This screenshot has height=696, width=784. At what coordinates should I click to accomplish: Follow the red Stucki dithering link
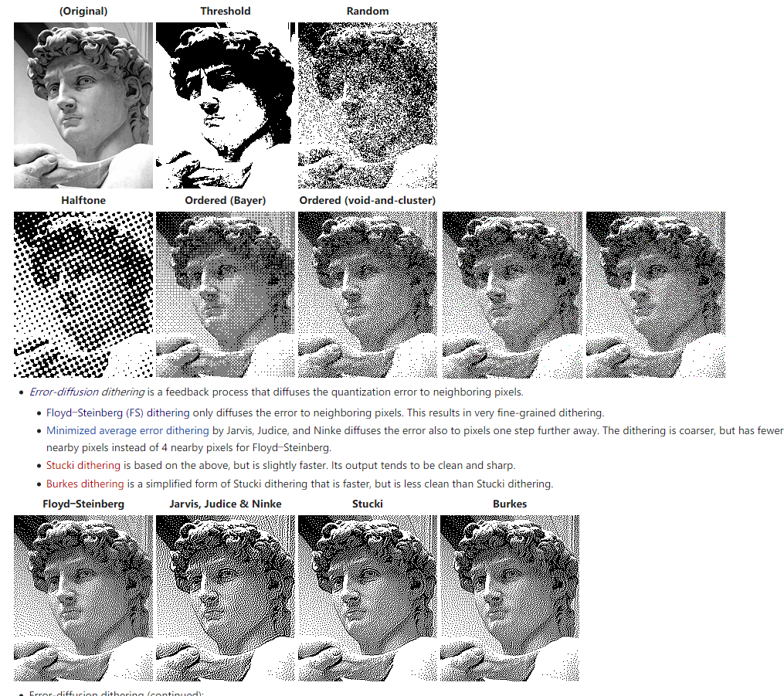83,466
